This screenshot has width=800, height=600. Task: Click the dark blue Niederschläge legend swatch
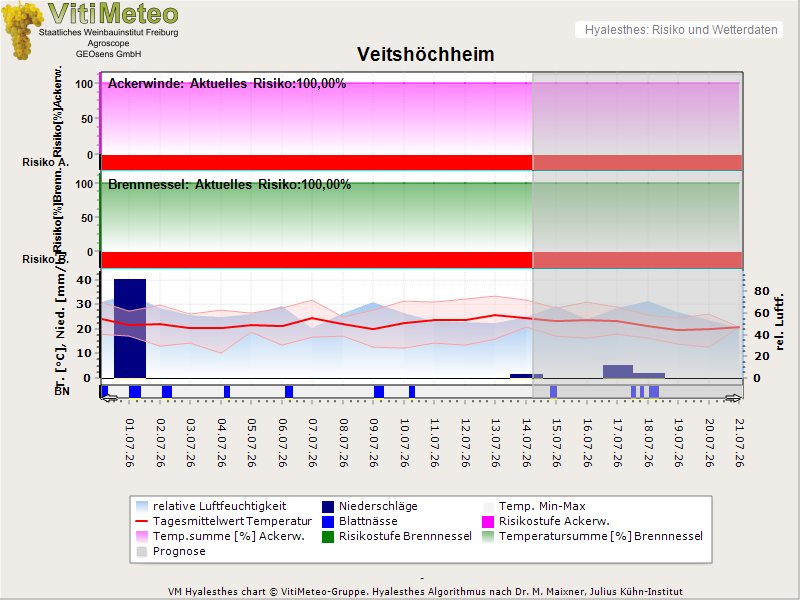coord(328,507)
